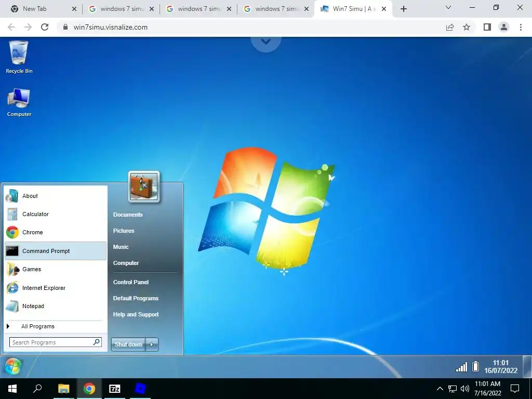The image size is (532, 399).
Task: Expand the round chevron at page top
Action: 265,42
